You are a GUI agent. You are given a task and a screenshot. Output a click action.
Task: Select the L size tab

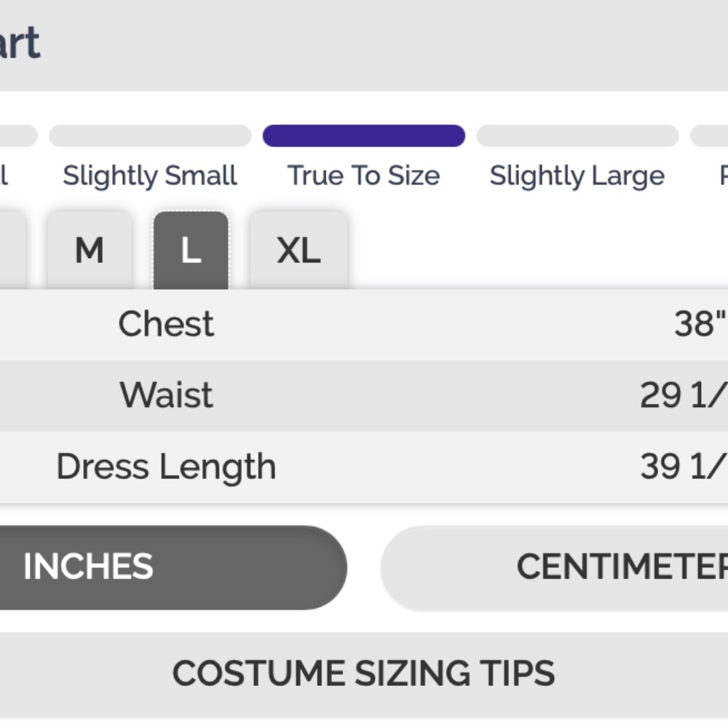191,250
